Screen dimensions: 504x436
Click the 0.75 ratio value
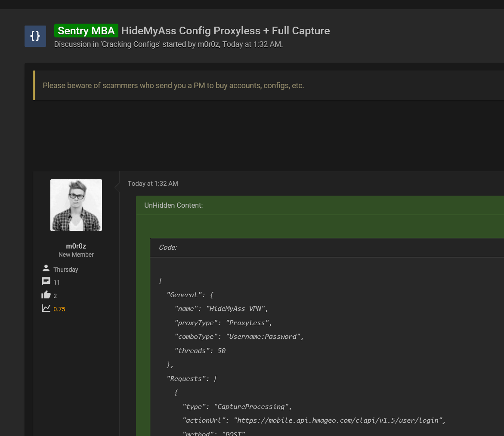coord(59,309)
